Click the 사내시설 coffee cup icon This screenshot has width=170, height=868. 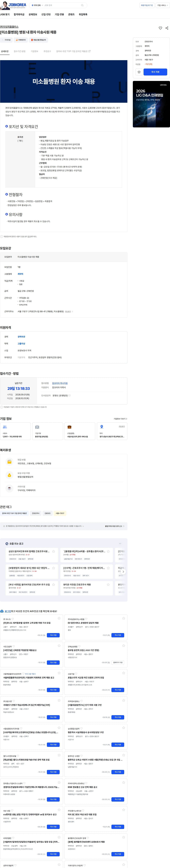9,488
